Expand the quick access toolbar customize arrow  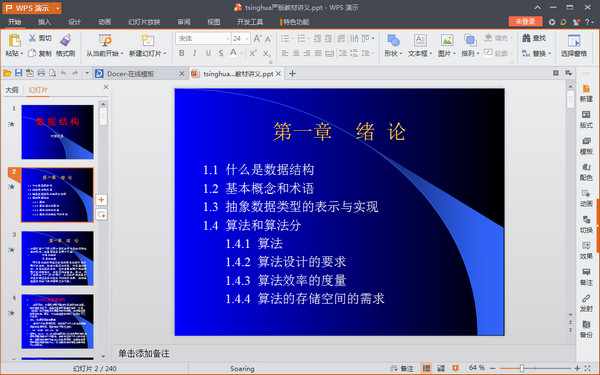pyautogui.click(x=87, y=73)
